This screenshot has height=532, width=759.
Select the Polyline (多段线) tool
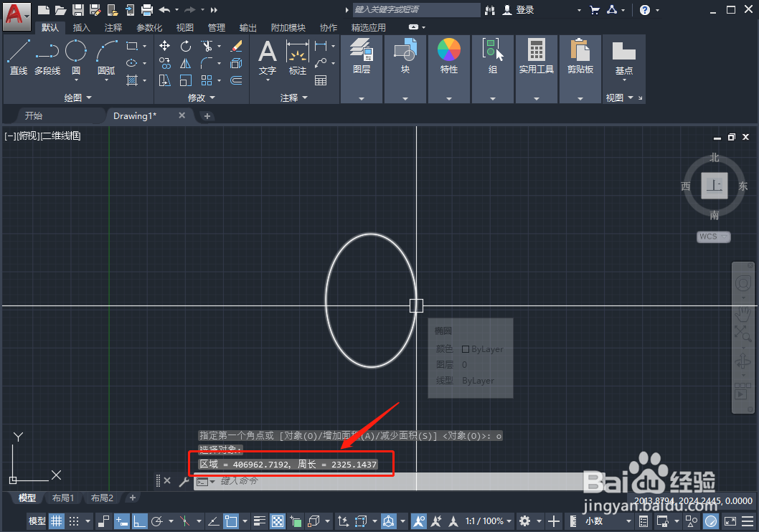(x=47, y=57)
